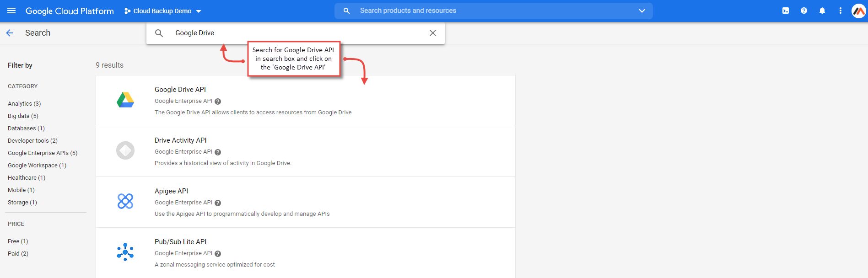This screenshot has height=278, width=868.
Task: Filter by Mobile (1) category
Action: [x=21, y=190]
